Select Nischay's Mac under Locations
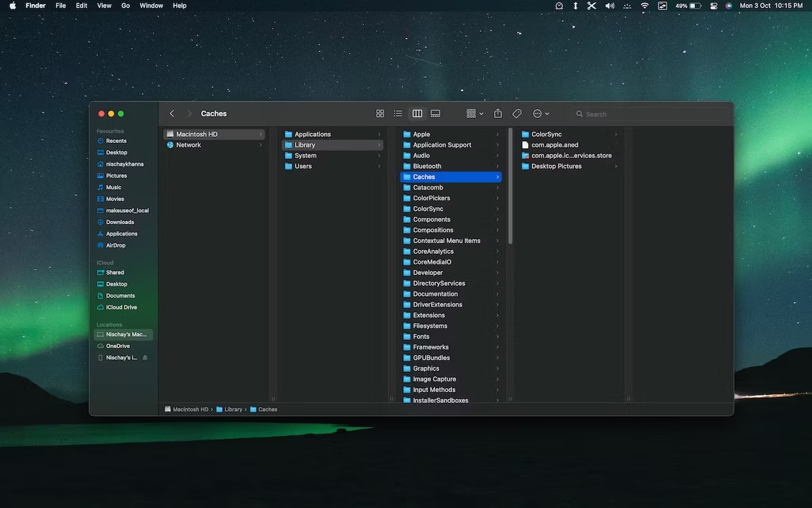The height and width of the screenshot is (508, 812). (x=124, y=335)
